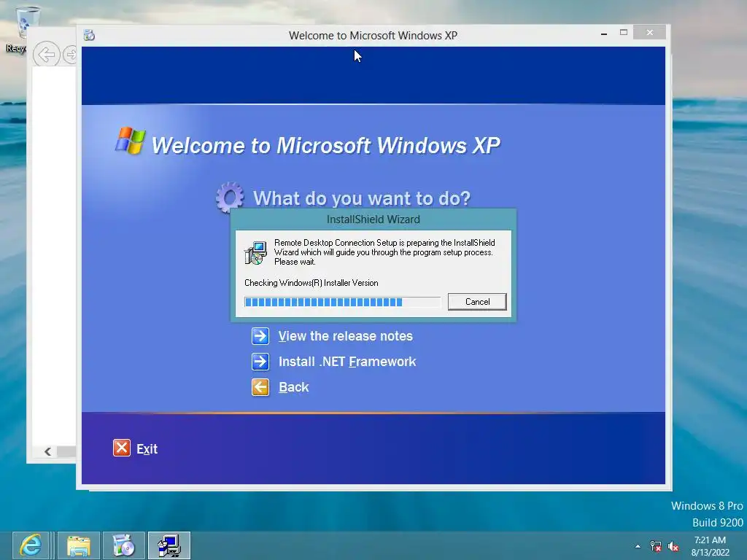Click the network status tray icon
Screen dimensions: 747x560
[x=656, y=546]
